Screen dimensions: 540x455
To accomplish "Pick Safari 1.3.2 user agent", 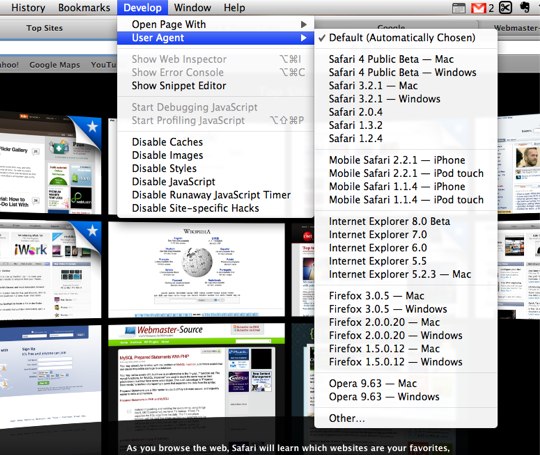I will [406, 125].
